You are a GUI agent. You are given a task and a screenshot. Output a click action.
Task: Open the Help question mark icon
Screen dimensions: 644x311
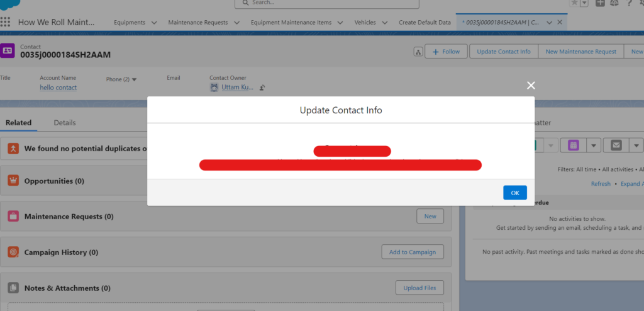click(629, 3)
